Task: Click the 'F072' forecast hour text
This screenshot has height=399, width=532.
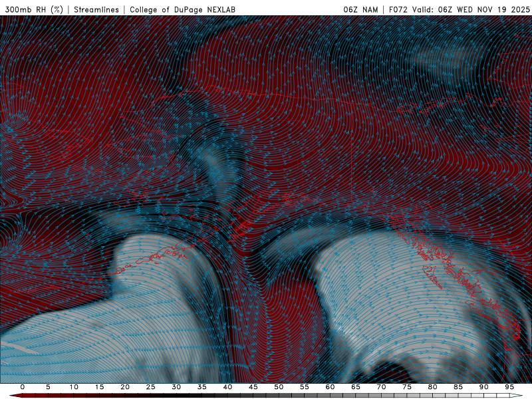Action: point(398,9)
